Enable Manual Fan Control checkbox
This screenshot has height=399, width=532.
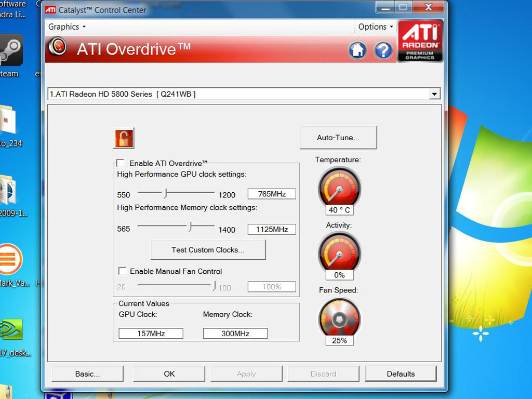point(122,271)
